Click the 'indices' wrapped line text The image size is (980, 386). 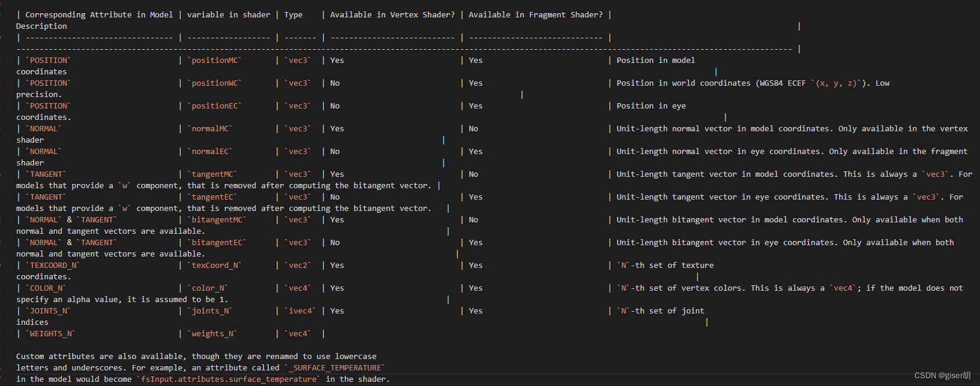32,322
